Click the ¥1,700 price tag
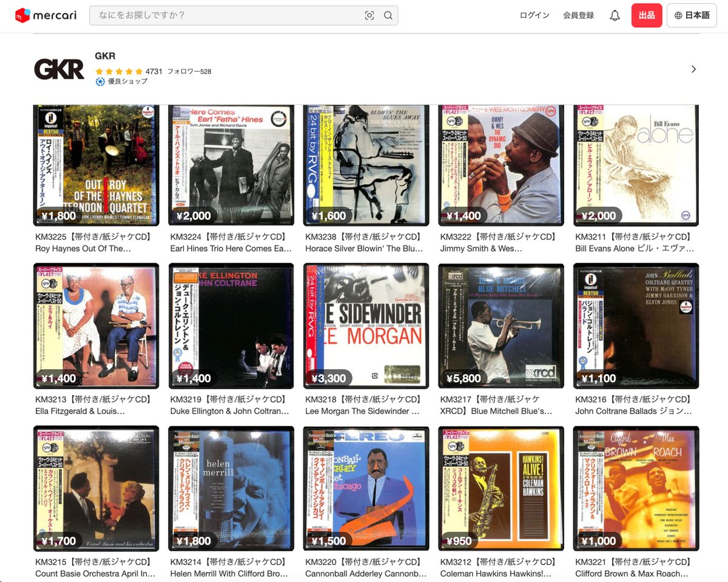Image resolution: width=728 pixels, height=582 pixels. coord(59,541)
